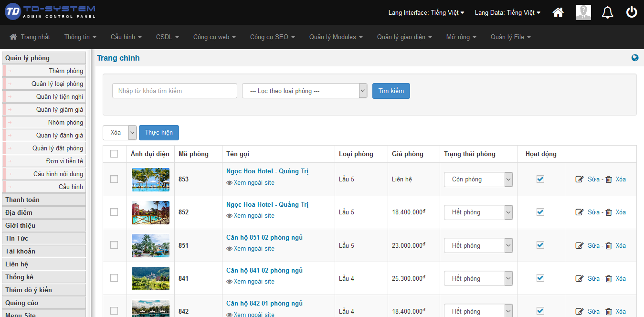Screen dimensions: 644x317
Task: Click the thumbnail image of room 841
Action: pos(150,278)
